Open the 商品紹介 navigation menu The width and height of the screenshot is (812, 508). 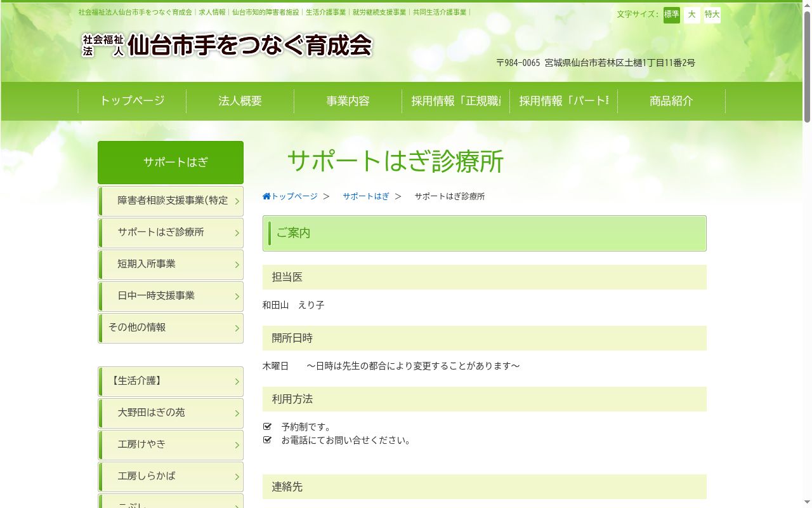[x=672, y=101]
